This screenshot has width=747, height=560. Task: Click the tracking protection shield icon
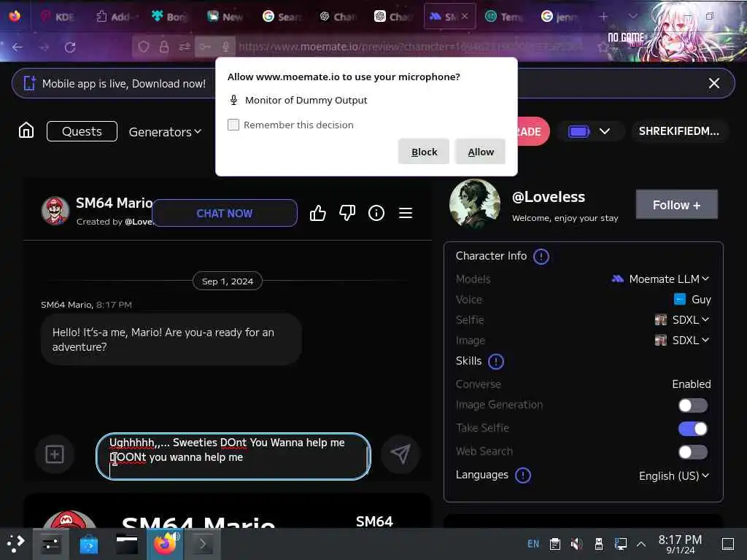coord(144,47)
